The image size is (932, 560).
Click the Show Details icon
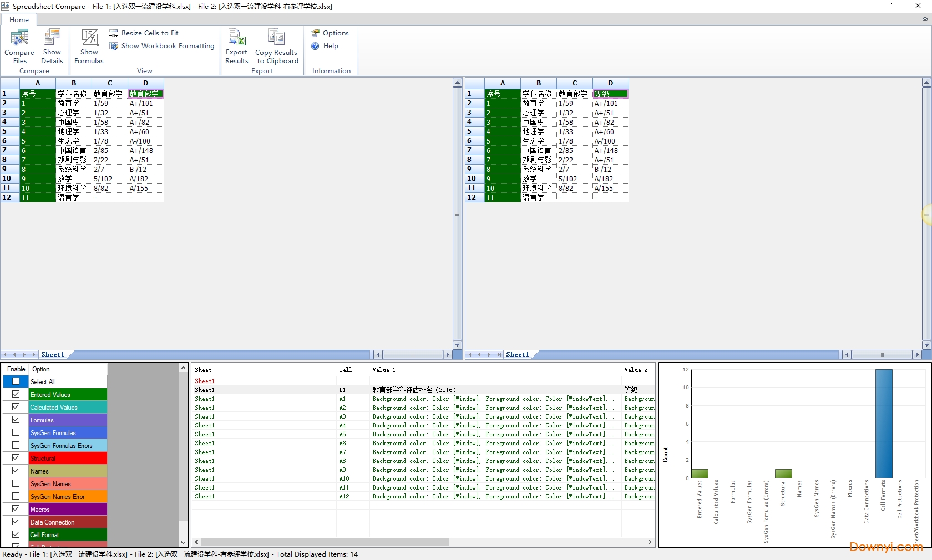pyautogui.click(x=52, y=38)
